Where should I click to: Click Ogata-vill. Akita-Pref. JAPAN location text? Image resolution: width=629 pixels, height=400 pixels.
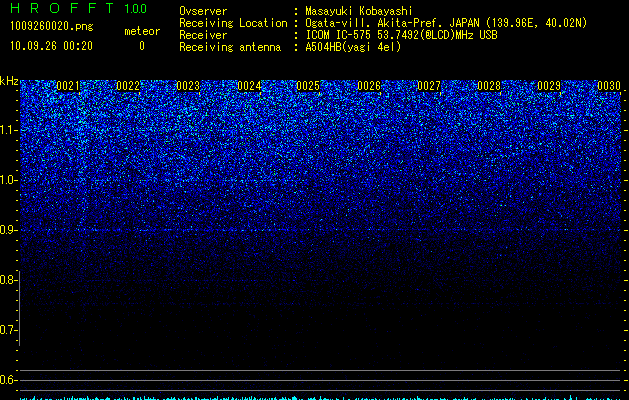446,23
